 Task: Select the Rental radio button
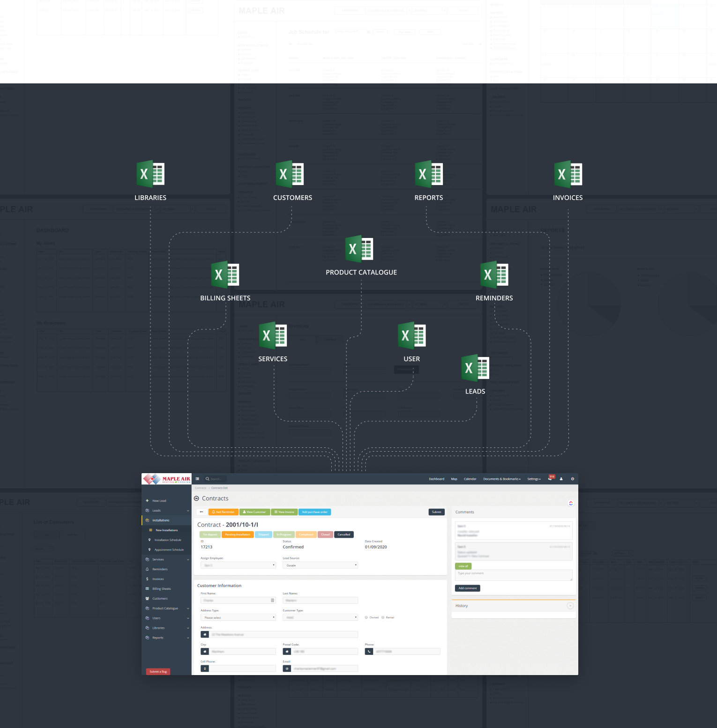point(383,617)
